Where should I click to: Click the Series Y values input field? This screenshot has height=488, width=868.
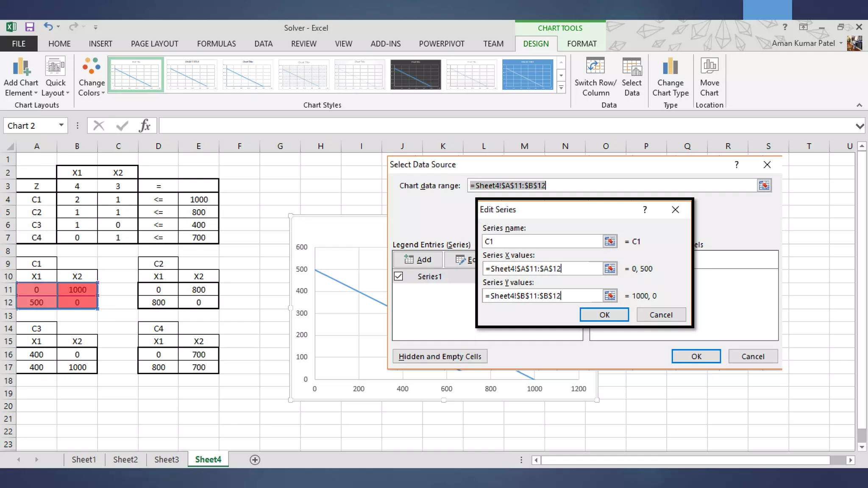542,296
